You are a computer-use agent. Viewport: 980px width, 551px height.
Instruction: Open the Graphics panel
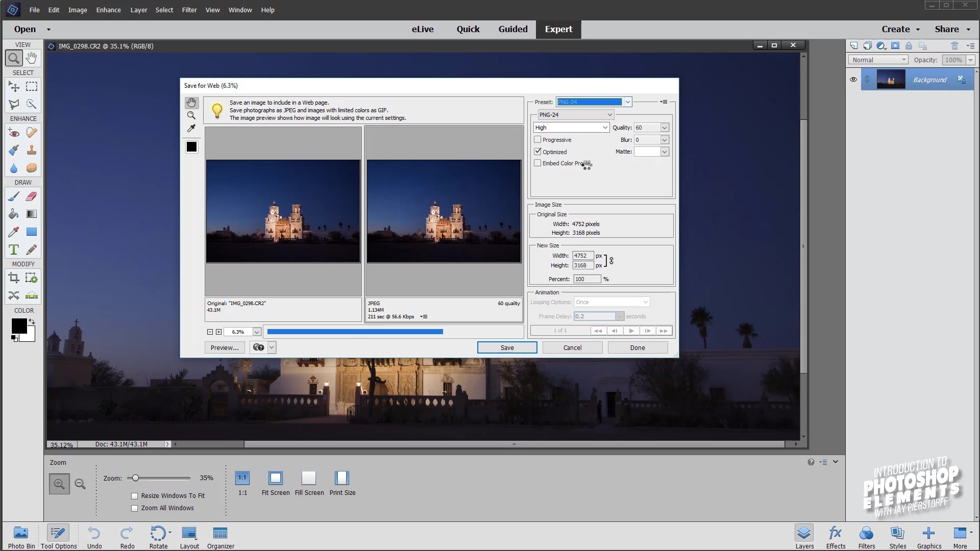[928, 536]
